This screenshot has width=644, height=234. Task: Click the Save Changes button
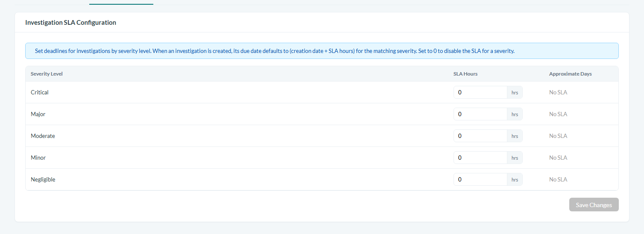(x=594, y=205)
